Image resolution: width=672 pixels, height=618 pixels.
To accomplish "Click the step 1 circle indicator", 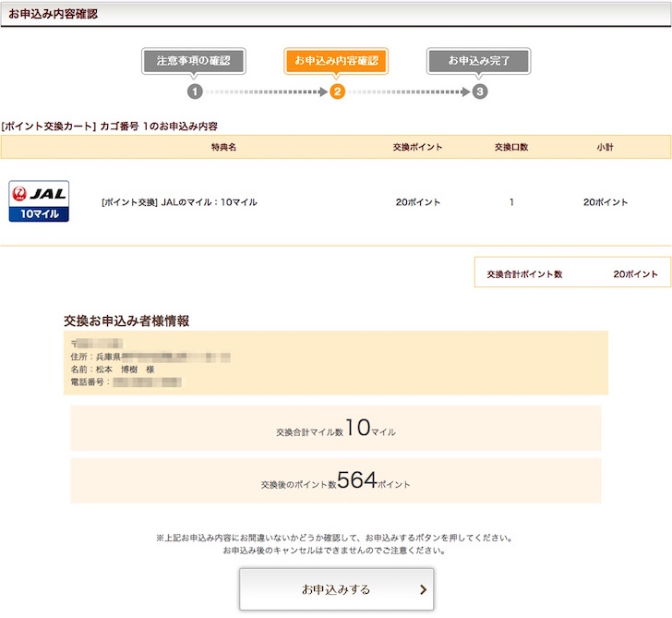I will (x=195, y=91).
